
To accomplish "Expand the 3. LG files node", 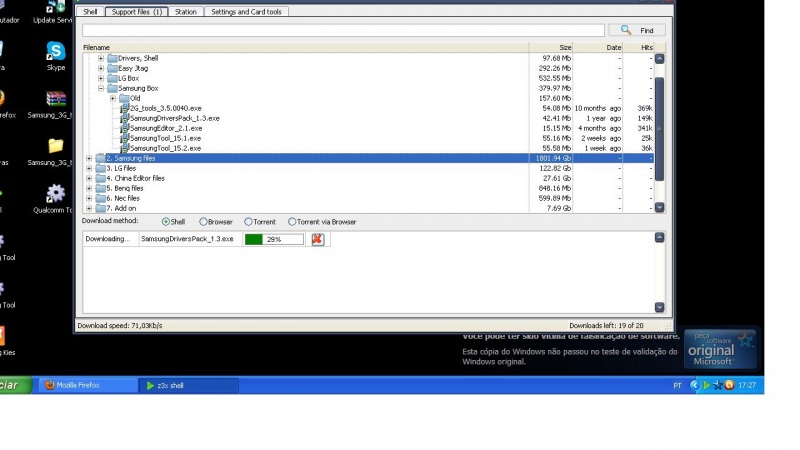I will [x=89, y=168].
